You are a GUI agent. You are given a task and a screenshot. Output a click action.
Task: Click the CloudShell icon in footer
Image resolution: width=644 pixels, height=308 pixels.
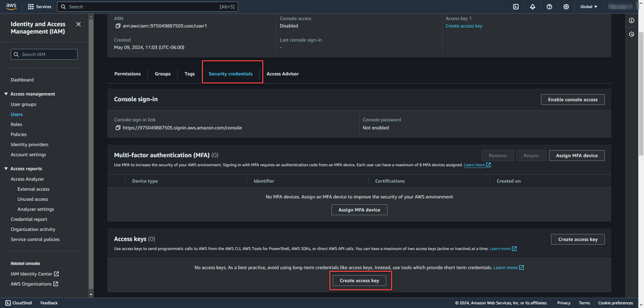8,303
